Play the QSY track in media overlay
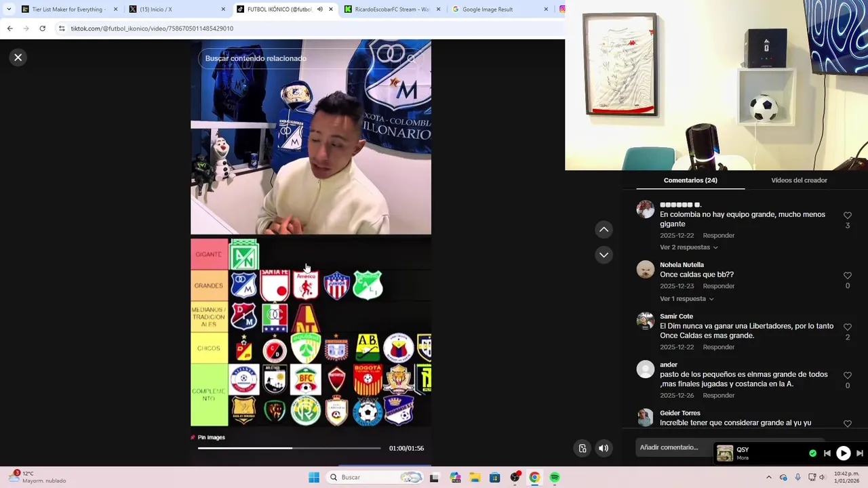868x488 pixels. (x=843, y=453)
